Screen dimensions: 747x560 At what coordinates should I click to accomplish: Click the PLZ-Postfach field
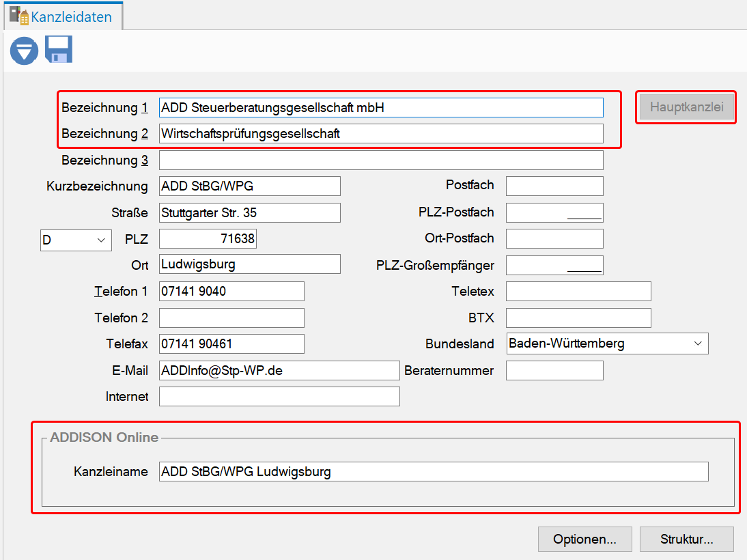[x=554, y=212]
